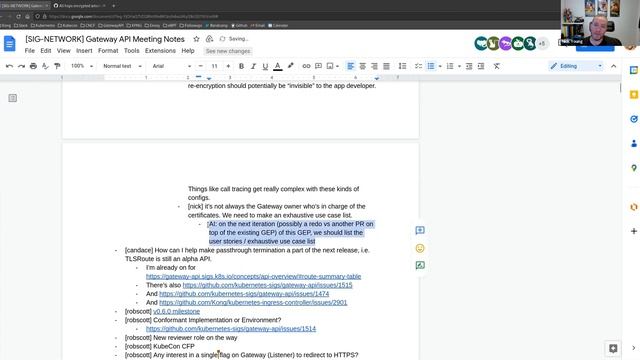Screen dimensions: 640x360
Task: Run spelling and grammar check
Action: click(x=45, y=66)
